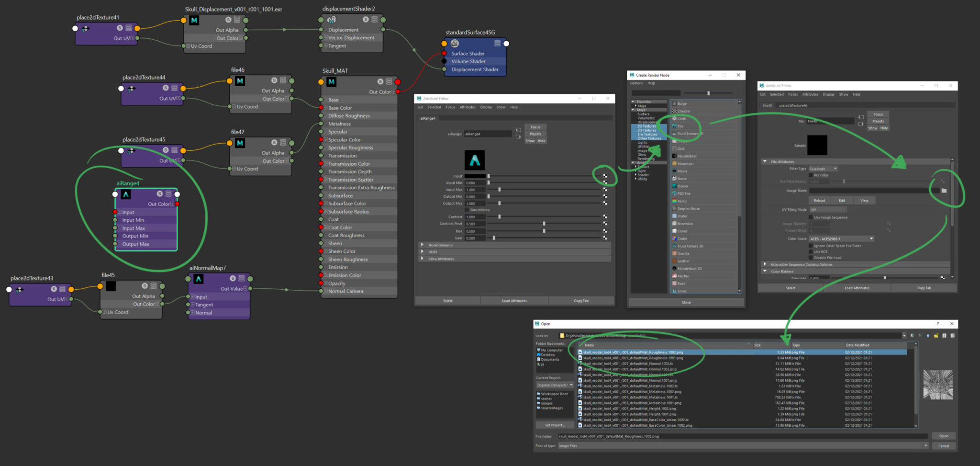Switch to the place2dTexture46 tab
The image size is (980, 466).
pos(792,105)
